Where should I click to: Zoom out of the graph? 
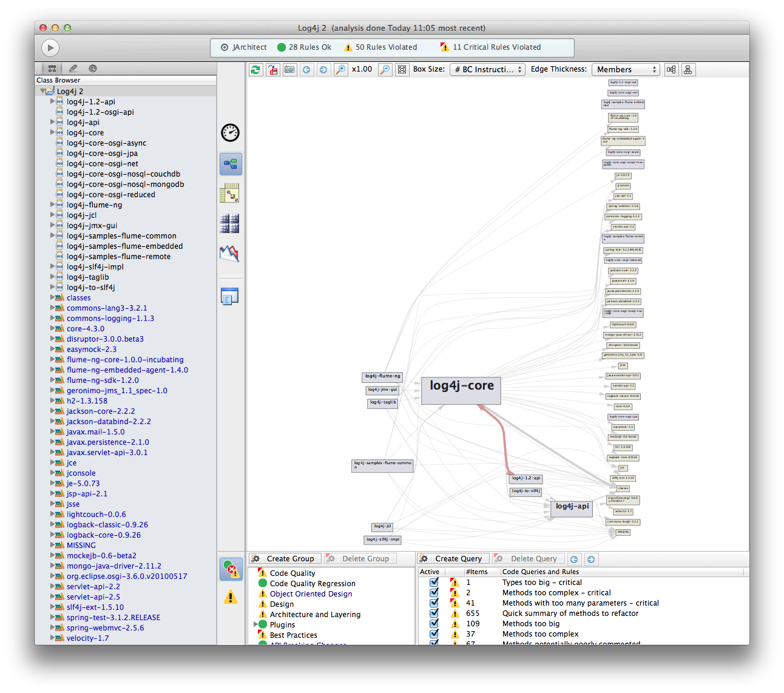385,70
